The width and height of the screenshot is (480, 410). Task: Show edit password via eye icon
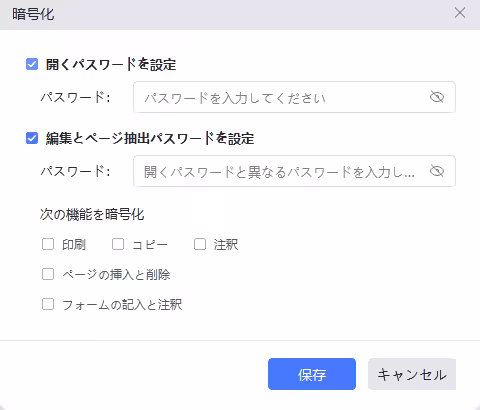point(437,171)
